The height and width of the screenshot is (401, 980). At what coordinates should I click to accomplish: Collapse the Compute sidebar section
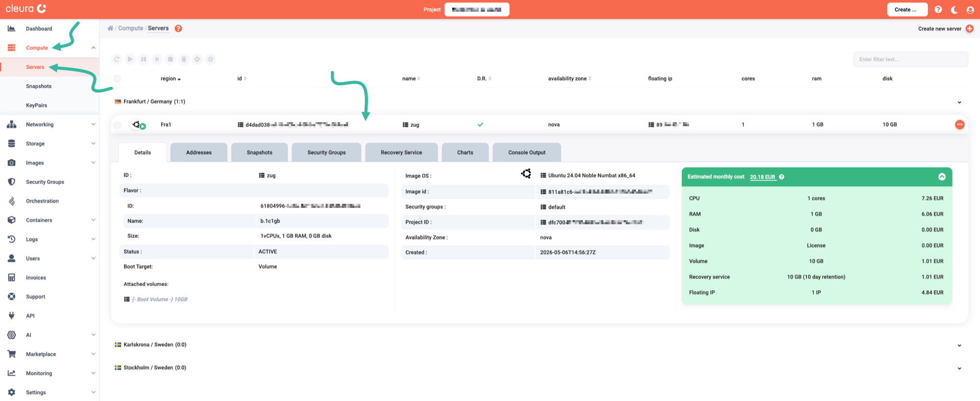pyautogui.click(x=93, y=48)
